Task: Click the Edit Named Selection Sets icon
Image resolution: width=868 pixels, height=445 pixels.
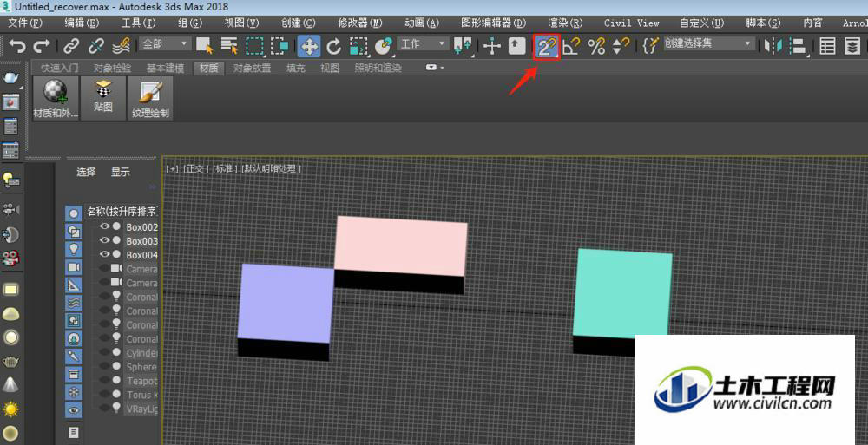Action: point(651,45)
